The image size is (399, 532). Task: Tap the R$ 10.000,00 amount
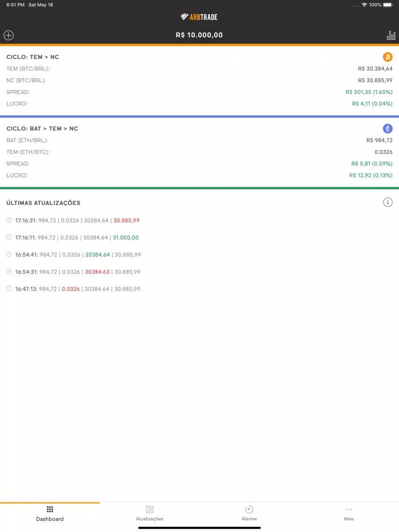[199, 35]
